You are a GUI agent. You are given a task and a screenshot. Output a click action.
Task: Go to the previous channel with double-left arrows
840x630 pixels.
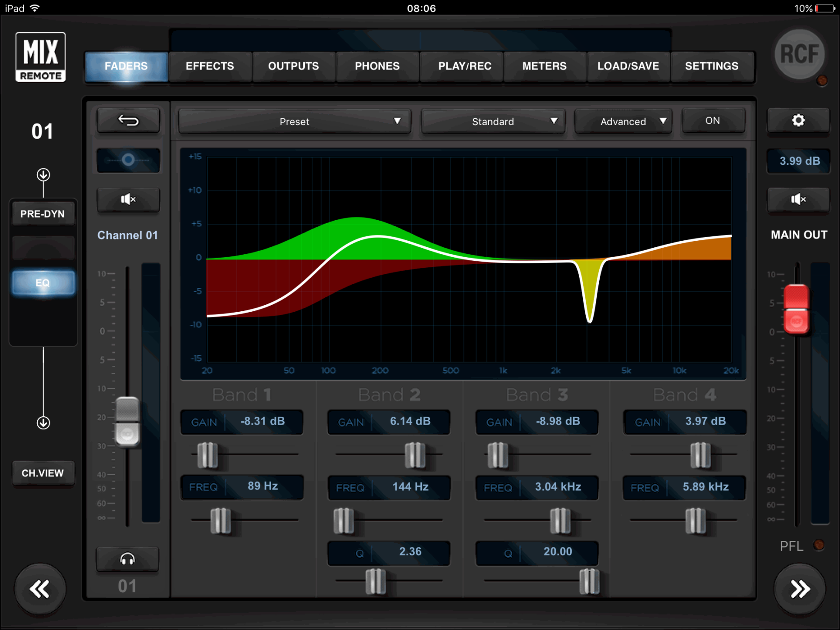40,589
